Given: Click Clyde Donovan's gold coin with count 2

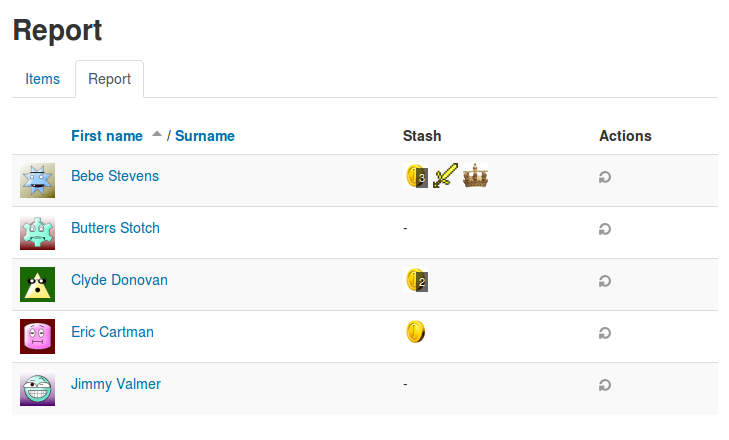Looking at the screenshot, I should 416,280.
